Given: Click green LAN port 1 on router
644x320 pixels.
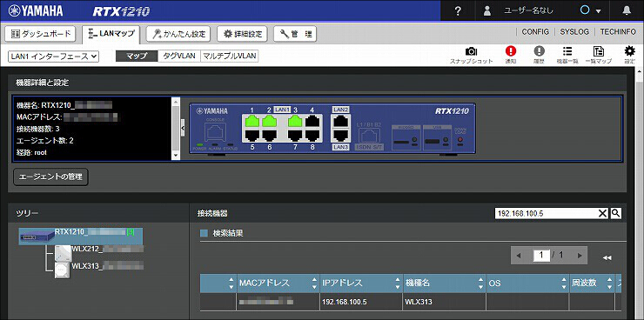Looking at the screenshot, I should click(x=252, y=121).
